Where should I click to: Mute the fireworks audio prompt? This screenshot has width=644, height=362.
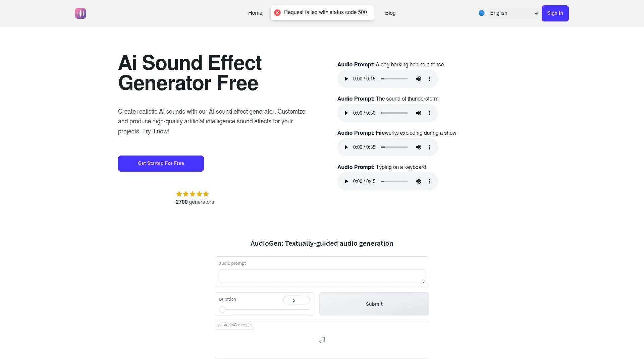click(x=418, y=147)
